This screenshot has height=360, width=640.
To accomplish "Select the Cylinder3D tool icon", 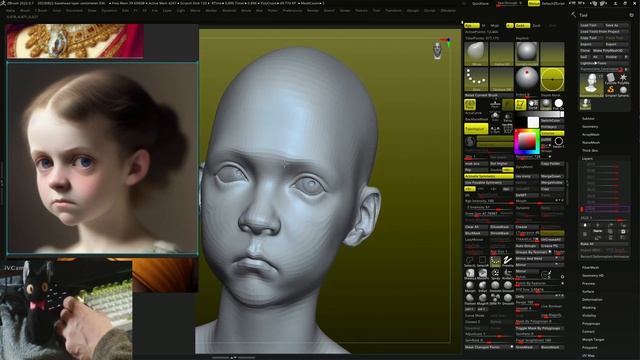I will [611, 78].
